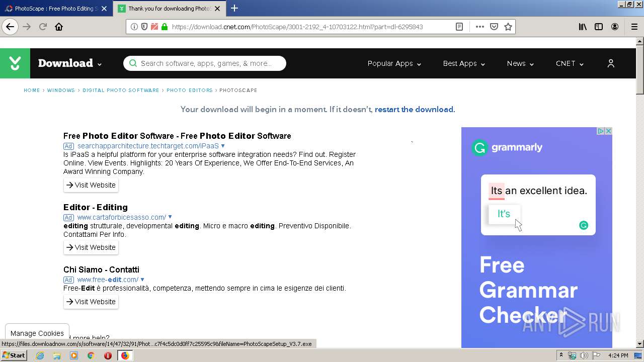Expand the CNET menu
Image resolution: width=644 pixels, height=362 pixels.
pos(570,63)
